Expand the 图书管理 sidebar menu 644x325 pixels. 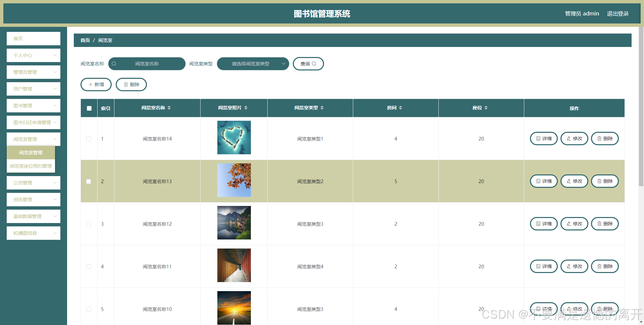(33, 105)
